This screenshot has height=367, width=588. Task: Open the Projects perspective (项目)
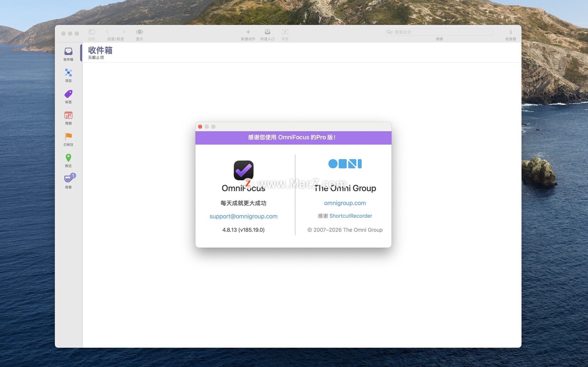point(68,75)
